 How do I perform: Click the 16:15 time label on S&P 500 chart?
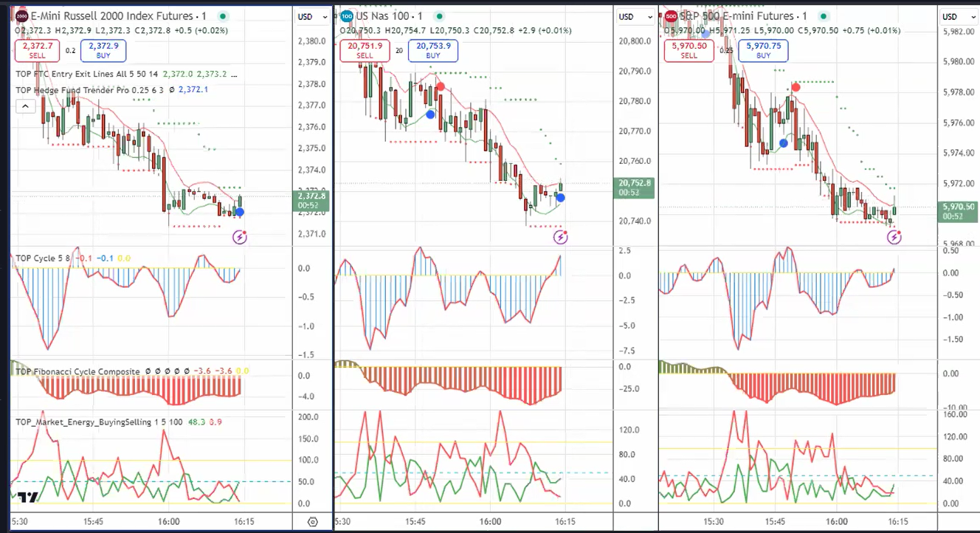(x=898, y=521)
